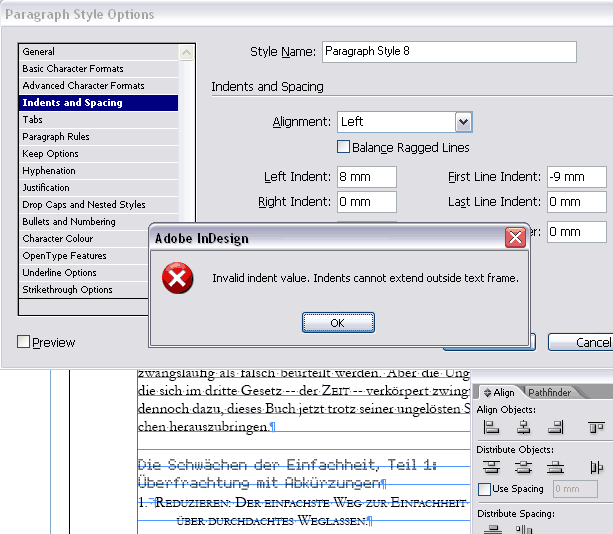This screenshot has height=534, width=613.
Task: Click heading line 'Die Schwächen der Einfachheit' in document
Action: tap(287, 465)
